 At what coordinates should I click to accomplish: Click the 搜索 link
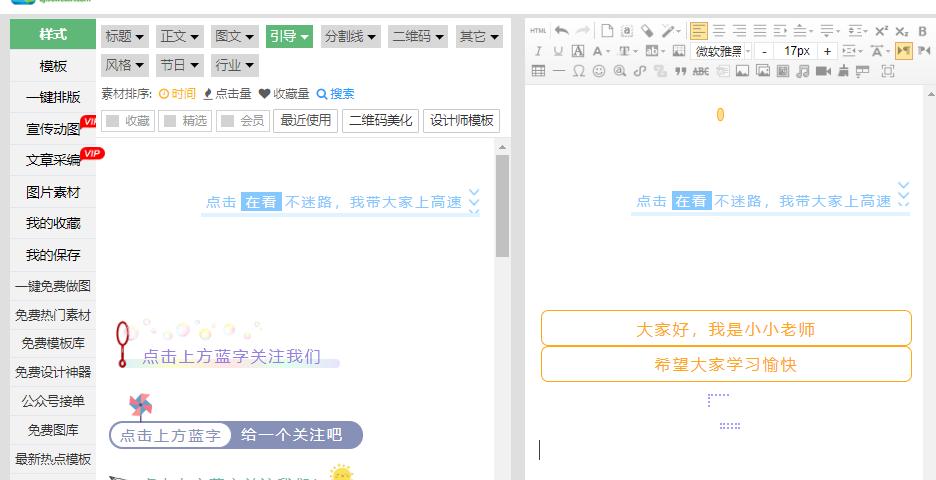pyautogui.click(x=335, y=94)
